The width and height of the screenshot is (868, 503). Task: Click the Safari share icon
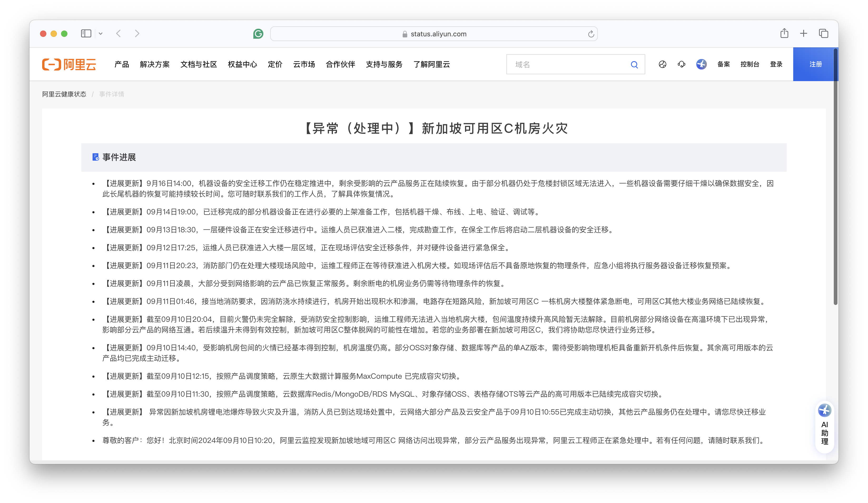[x=784, y=33]
